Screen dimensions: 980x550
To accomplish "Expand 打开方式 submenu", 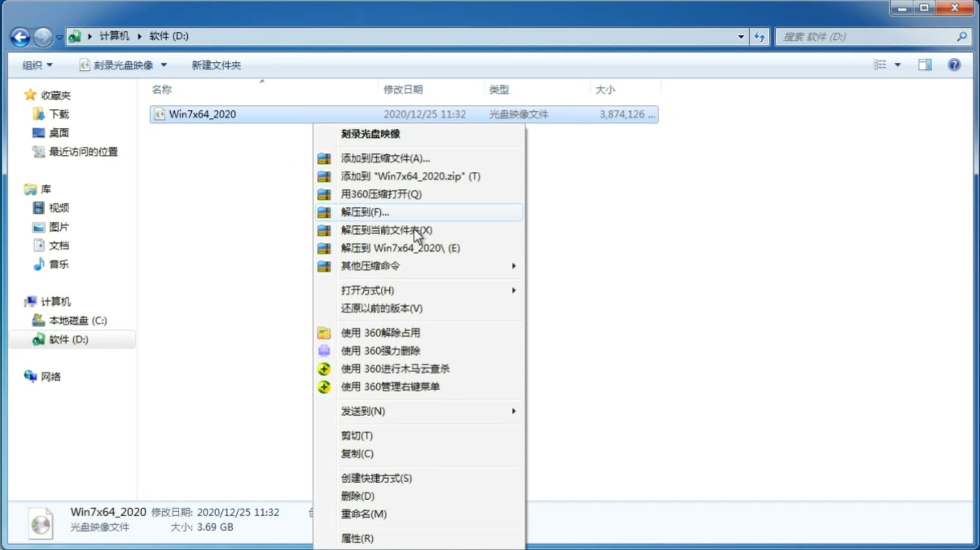I will coord(513,290).
